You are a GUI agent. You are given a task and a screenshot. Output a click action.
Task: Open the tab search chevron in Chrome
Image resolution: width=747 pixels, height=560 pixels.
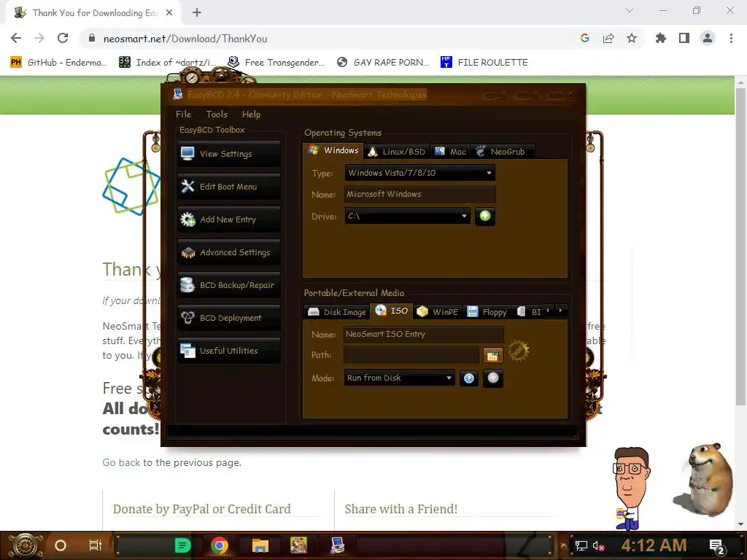click(630, 10)
